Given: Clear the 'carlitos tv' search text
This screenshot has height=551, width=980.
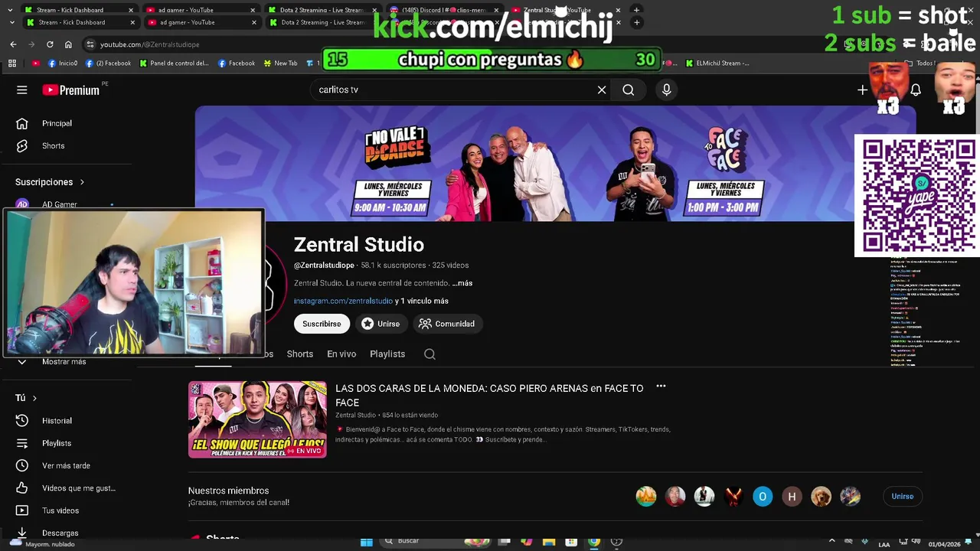Looking at the screenshot, I should pos(602,90).
